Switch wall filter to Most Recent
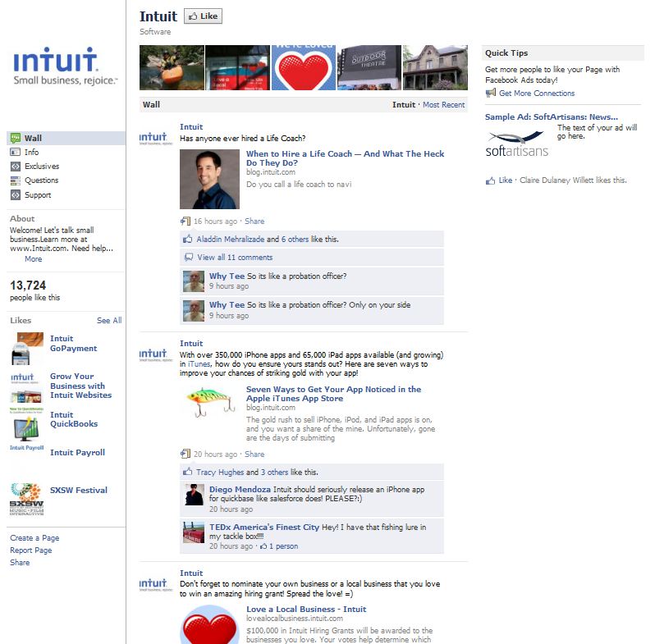The height and width of the screenshot is (644, 655). (x=443, y=105)
